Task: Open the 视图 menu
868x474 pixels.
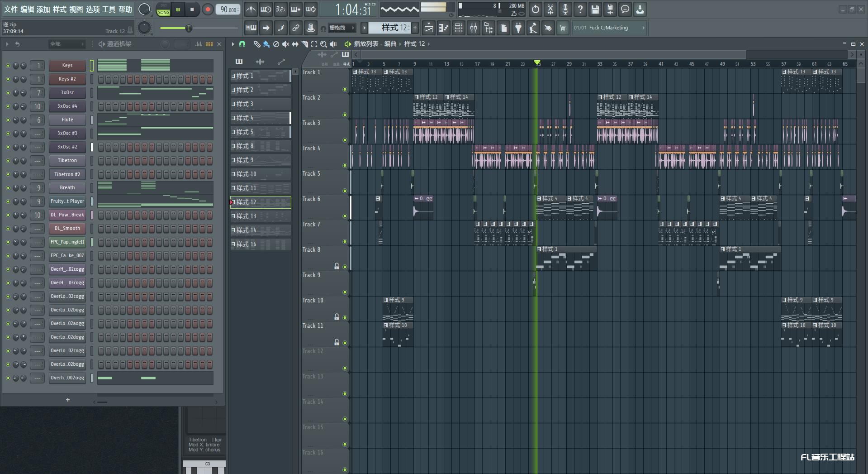Action: coord(76,9)
